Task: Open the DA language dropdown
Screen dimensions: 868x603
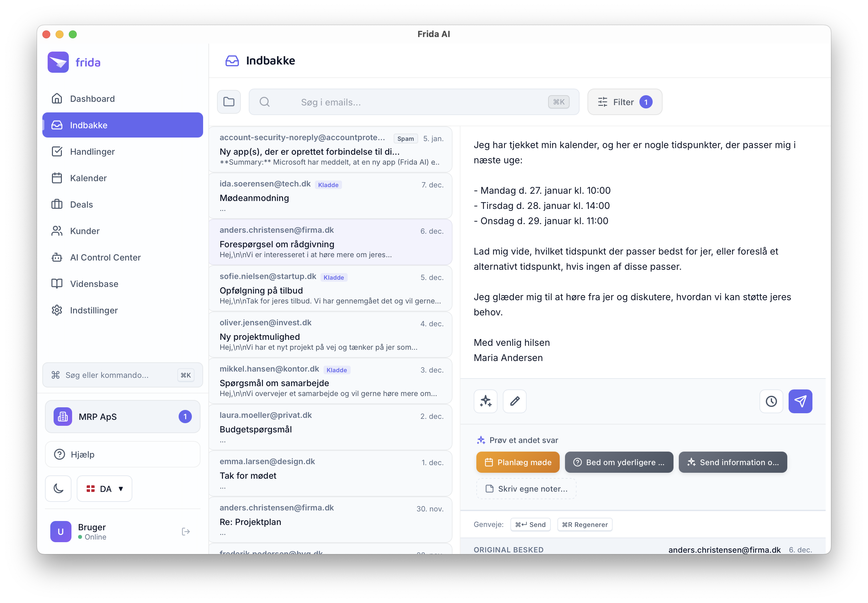Action: [105, 489]
